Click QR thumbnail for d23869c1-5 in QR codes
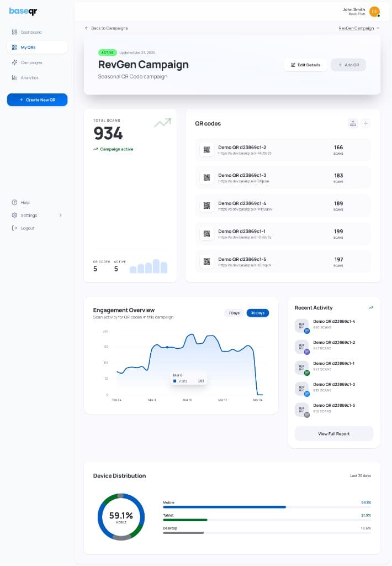 click(x=206, y=261)
